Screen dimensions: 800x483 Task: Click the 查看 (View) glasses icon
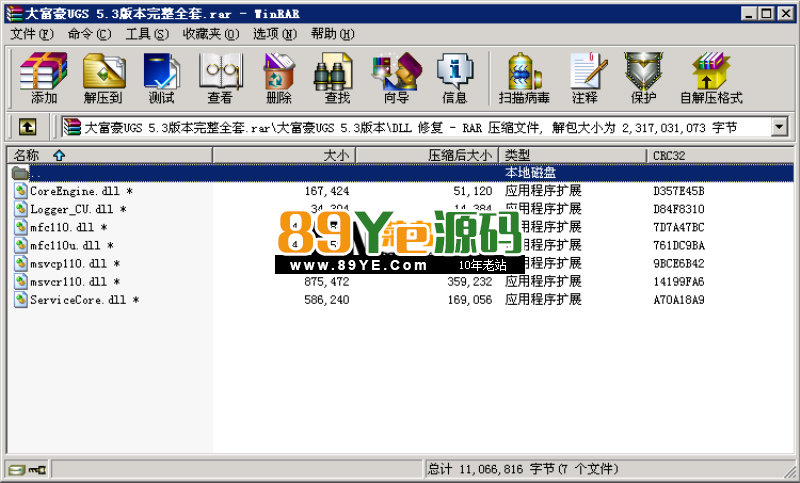coord(220,71)
